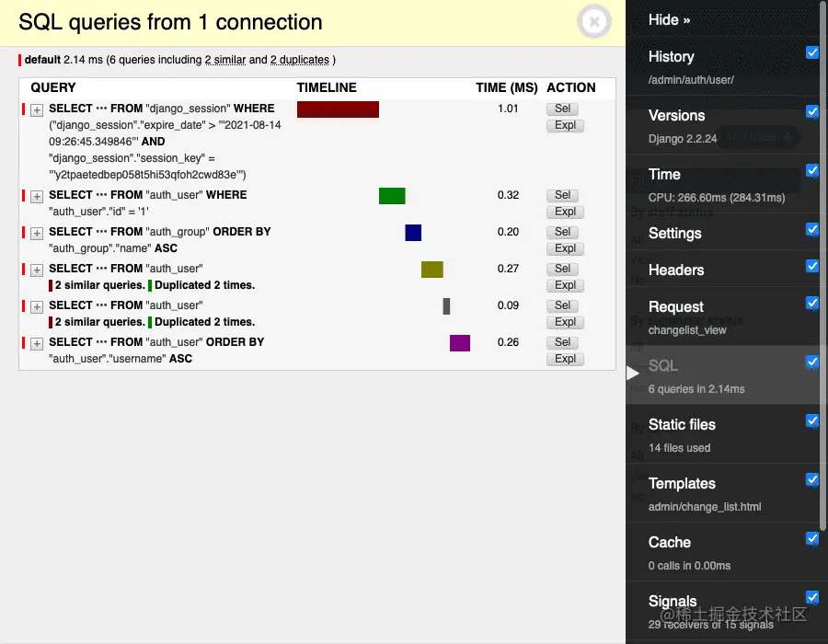828x644 pixels.
Task: Click Expl for the django_session query
Action: [x=565, y=126]
